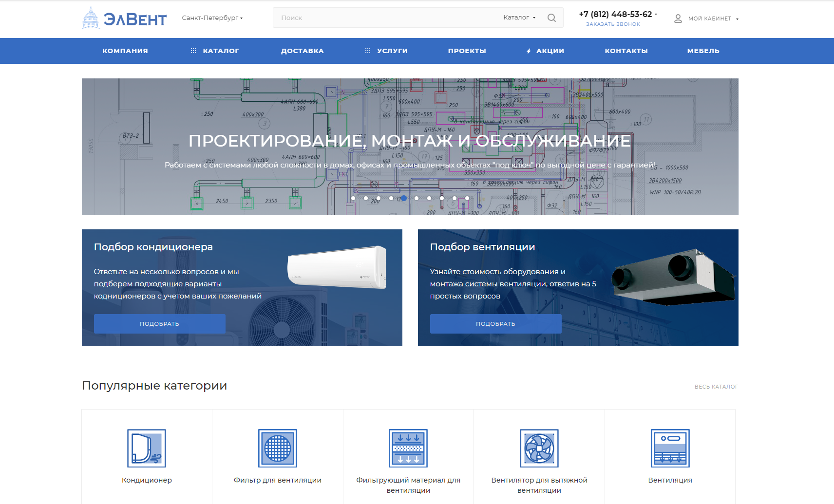The width and height of the screenshot is (834, 504).
Task: Select the first slider pagination dot
Action: coord(353,198)
